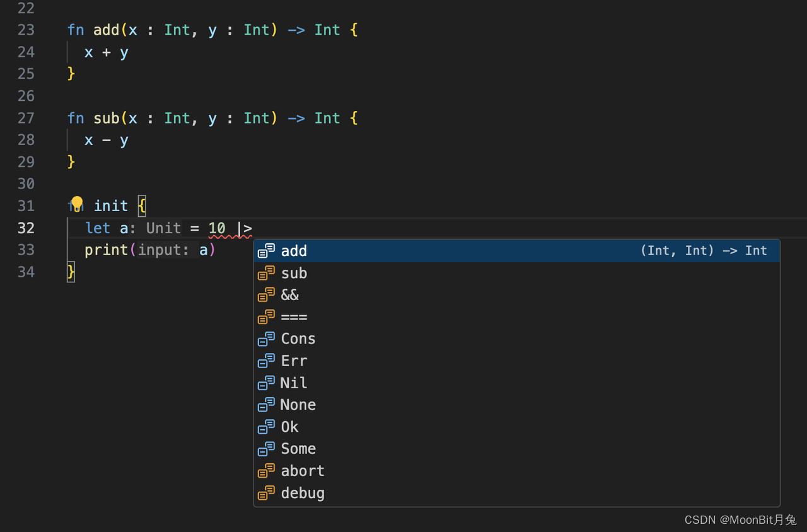The image size is (807, 532).
Task: Pick the 'Cons' constructor suggestion
Action: (516, 339)
